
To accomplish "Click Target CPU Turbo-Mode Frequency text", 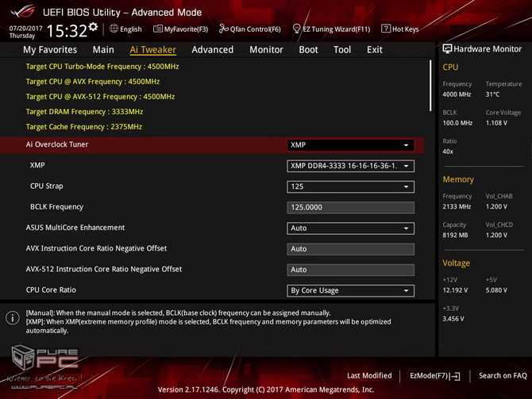I will point(102,67).
